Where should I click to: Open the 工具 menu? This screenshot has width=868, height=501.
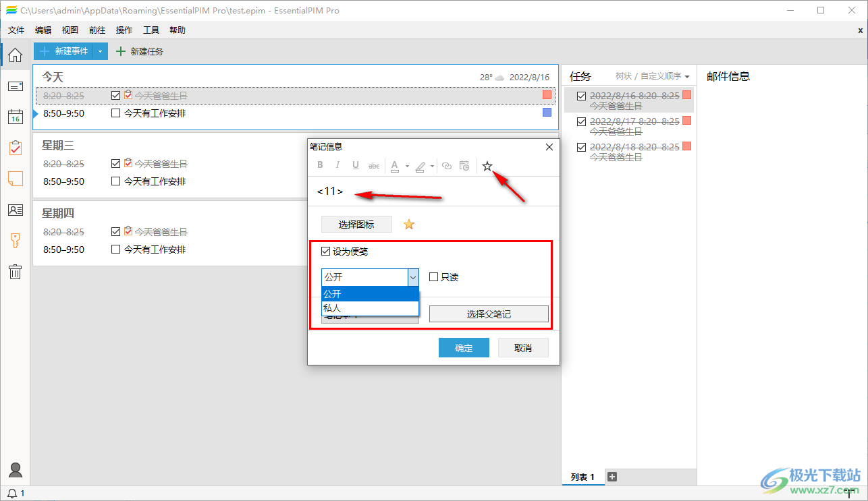click(151, 30)
